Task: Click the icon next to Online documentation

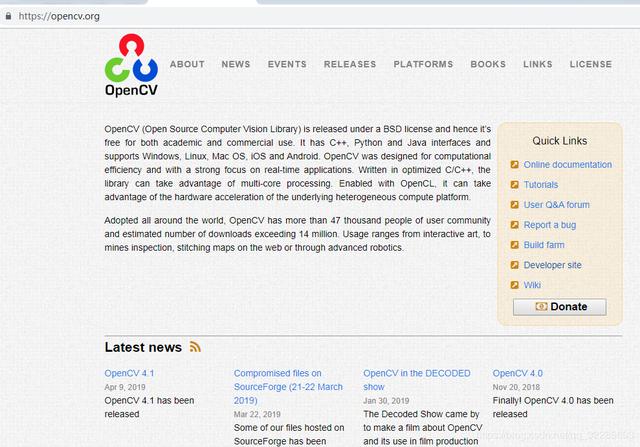Action: [514, 165]
